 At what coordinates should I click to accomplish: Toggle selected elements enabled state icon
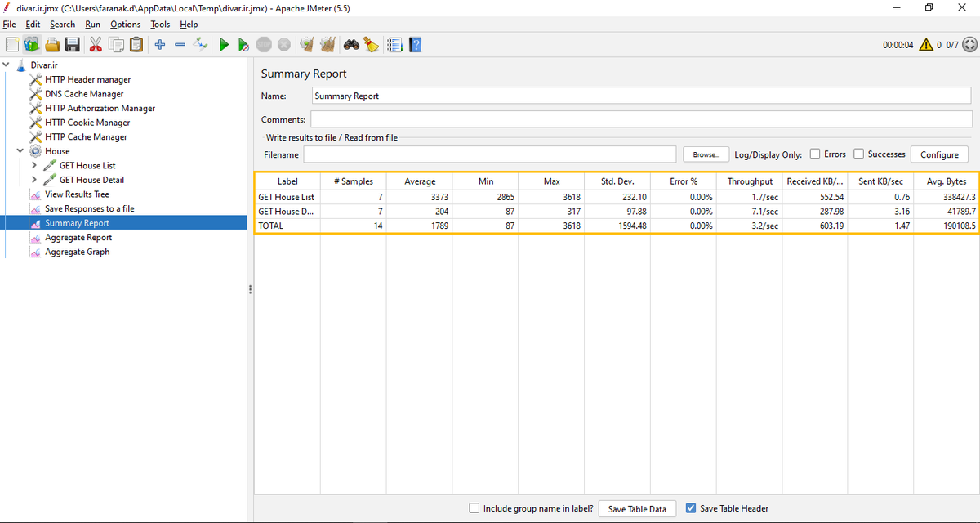tap(200, 45)
